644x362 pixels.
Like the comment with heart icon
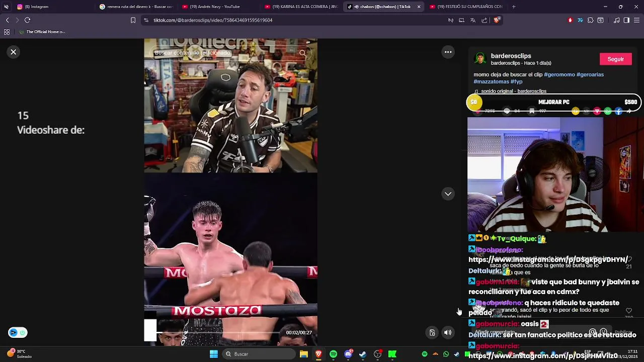coord(629,311)
